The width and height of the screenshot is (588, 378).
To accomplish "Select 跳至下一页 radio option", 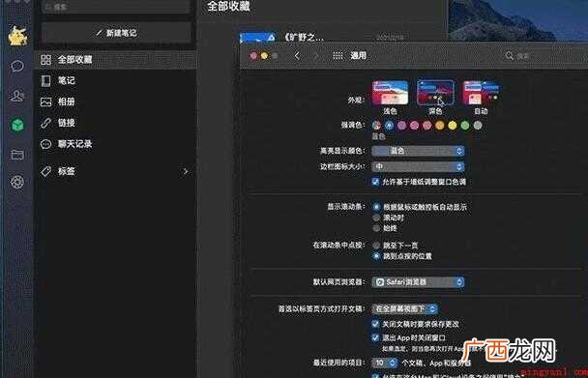I will click(x=376, y=246).
